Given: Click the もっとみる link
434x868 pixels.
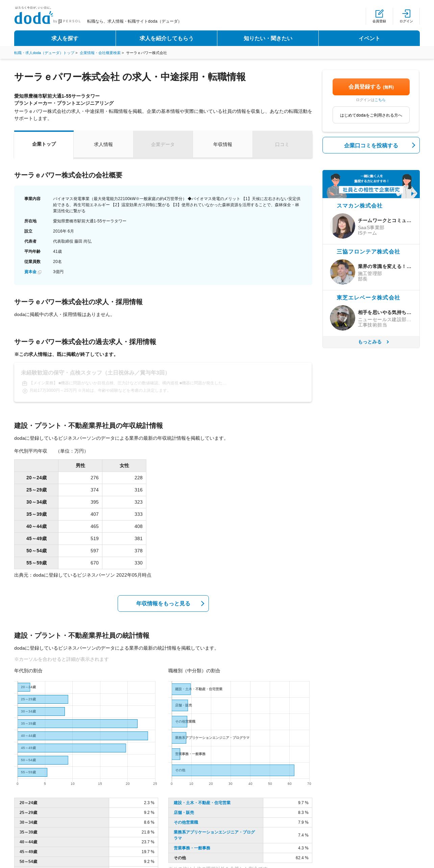Looking at the screenshot, I should click(x=371, y=342).
